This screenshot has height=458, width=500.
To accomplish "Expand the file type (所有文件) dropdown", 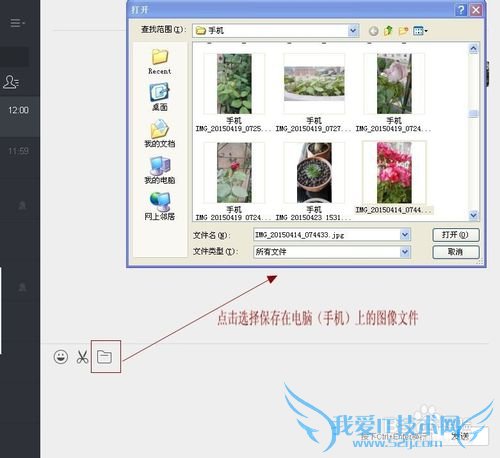I will 405,252.
